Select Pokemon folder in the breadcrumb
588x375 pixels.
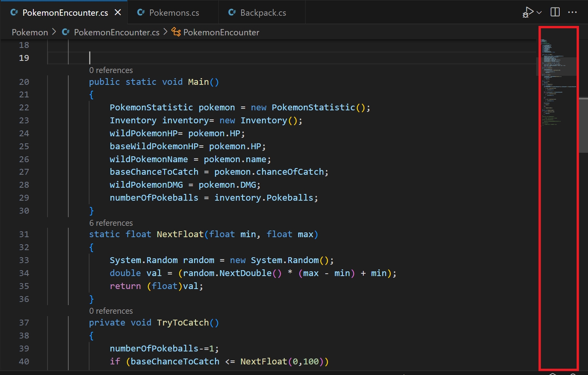(x=29, y=32)
